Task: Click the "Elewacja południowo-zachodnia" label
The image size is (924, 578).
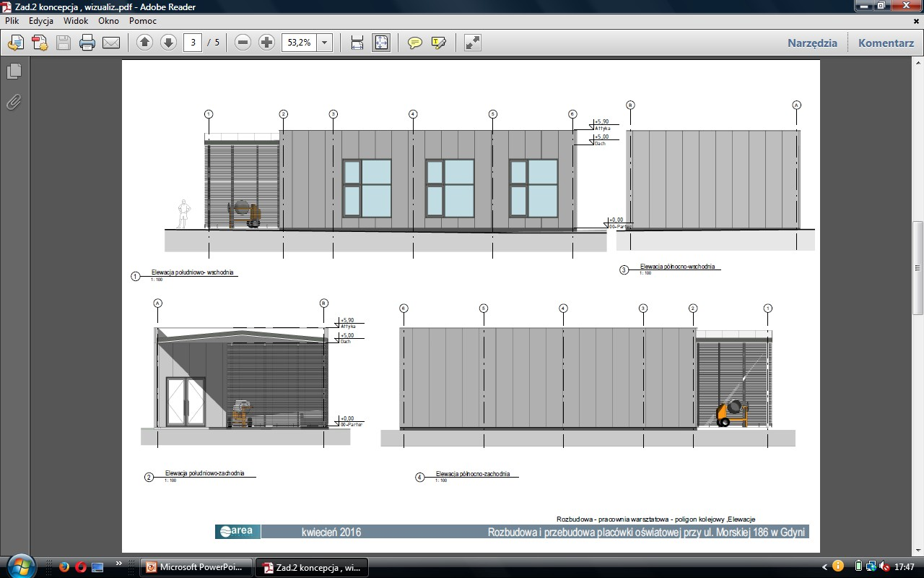Action: pyautogui.click(x=205, y=473)
